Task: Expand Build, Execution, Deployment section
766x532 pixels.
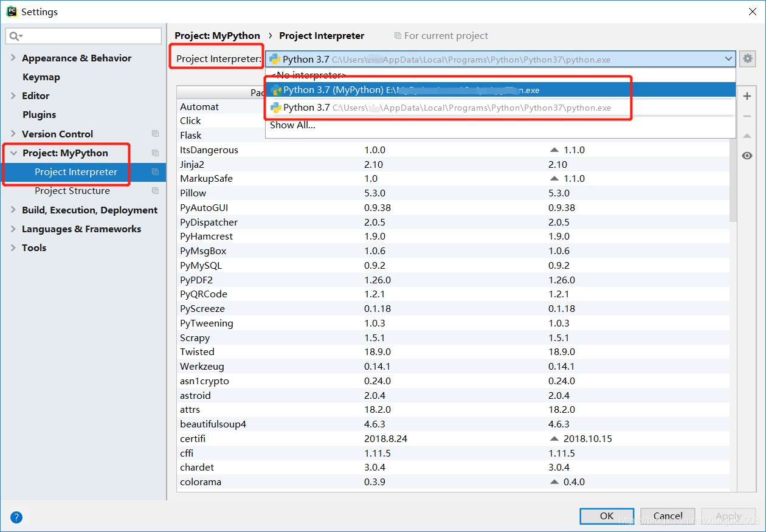Action: [13, 210]
